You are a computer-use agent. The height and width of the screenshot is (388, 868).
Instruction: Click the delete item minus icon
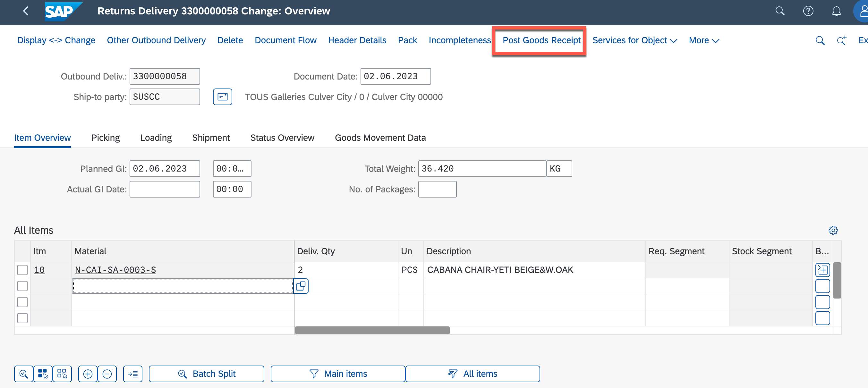(107, 374)
